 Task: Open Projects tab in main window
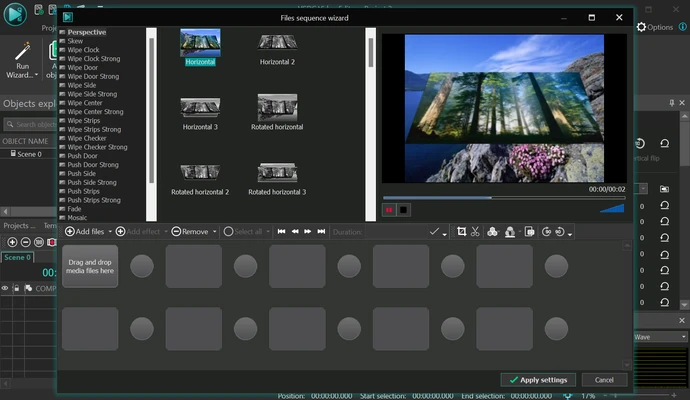(x=19, y=225)
